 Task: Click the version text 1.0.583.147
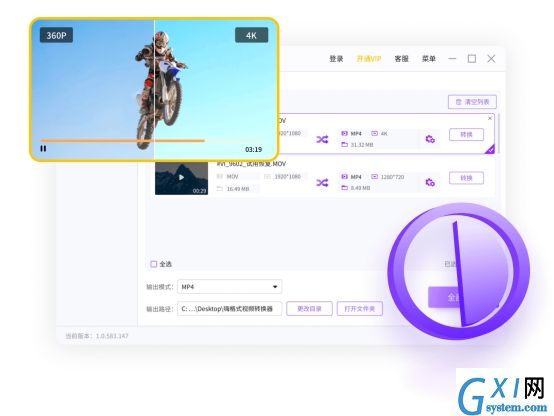(x=112, y=336)
